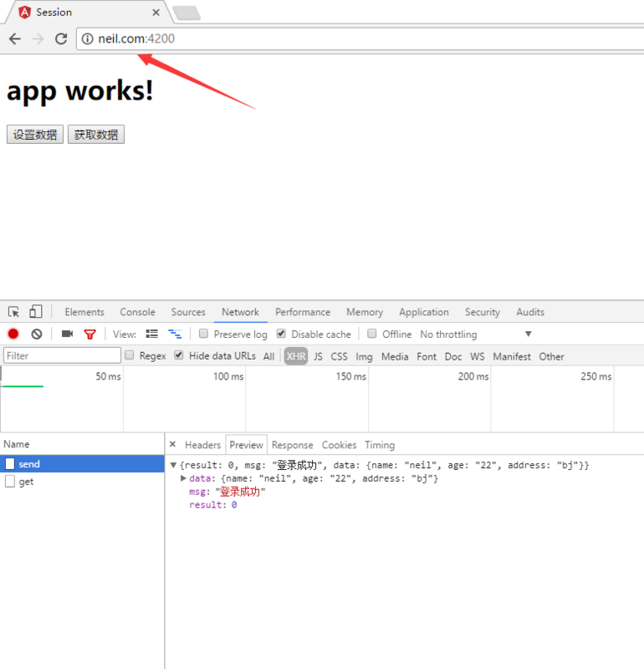
Task: Filter requests by Doc type
Action: point(453,356)
